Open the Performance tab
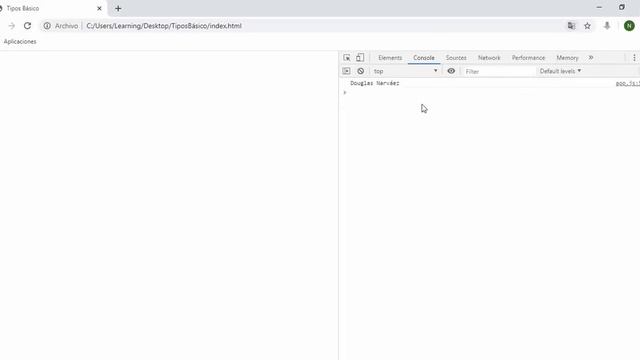640x360 pixels. (528, 58)
